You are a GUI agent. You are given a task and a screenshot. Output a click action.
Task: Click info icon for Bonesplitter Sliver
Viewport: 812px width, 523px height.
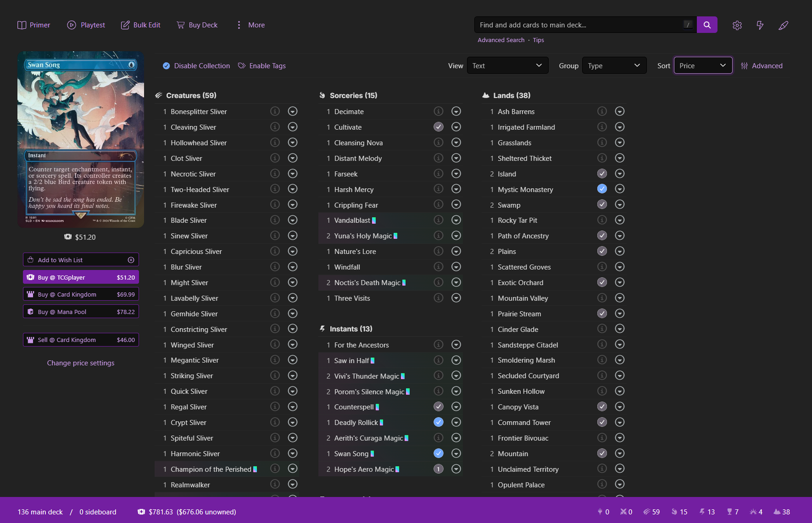(275, 111)
